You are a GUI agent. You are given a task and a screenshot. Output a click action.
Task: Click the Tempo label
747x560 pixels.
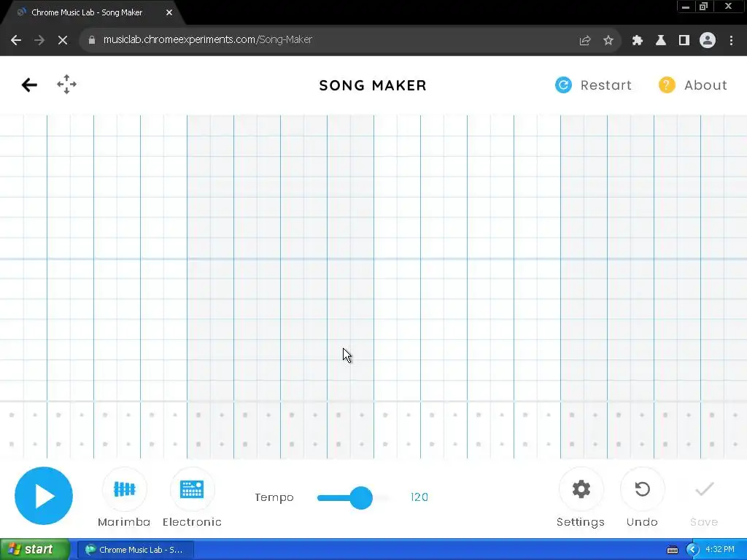pos(274,497)
